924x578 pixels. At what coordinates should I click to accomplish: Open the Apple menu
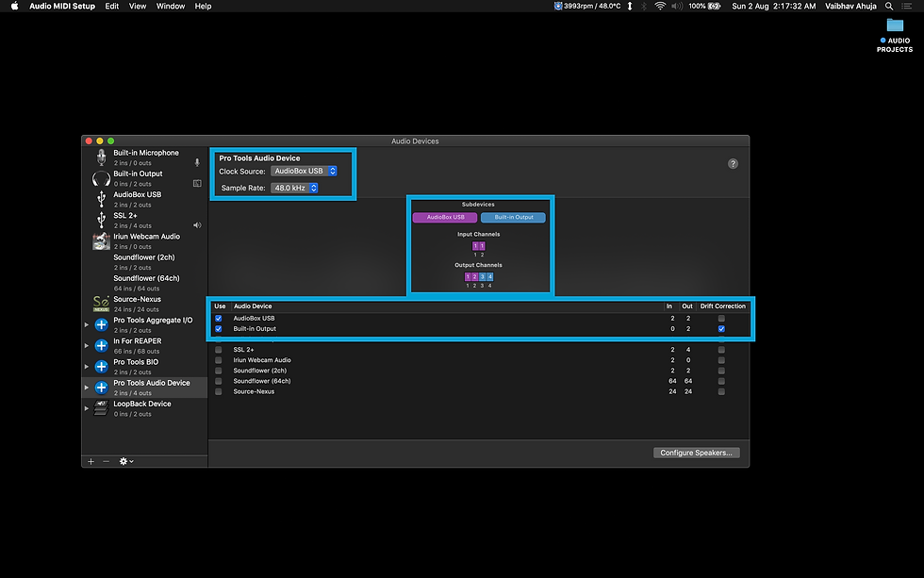coord(15,6)
